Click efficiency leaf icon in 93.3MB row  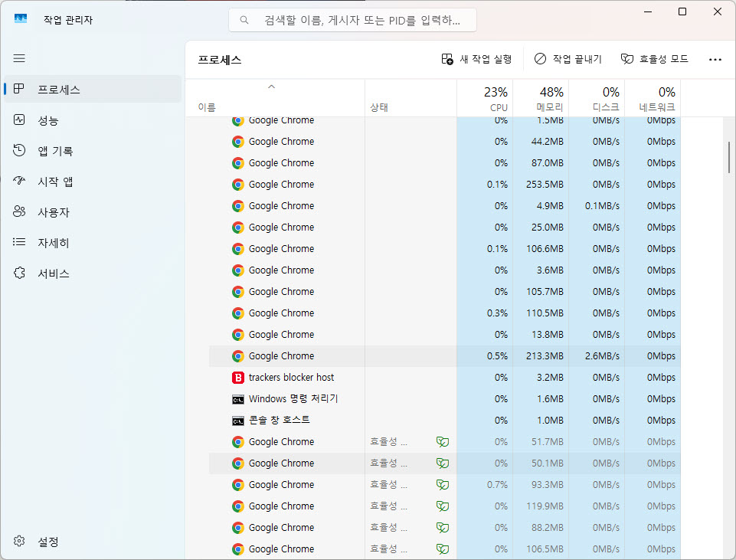443,484
